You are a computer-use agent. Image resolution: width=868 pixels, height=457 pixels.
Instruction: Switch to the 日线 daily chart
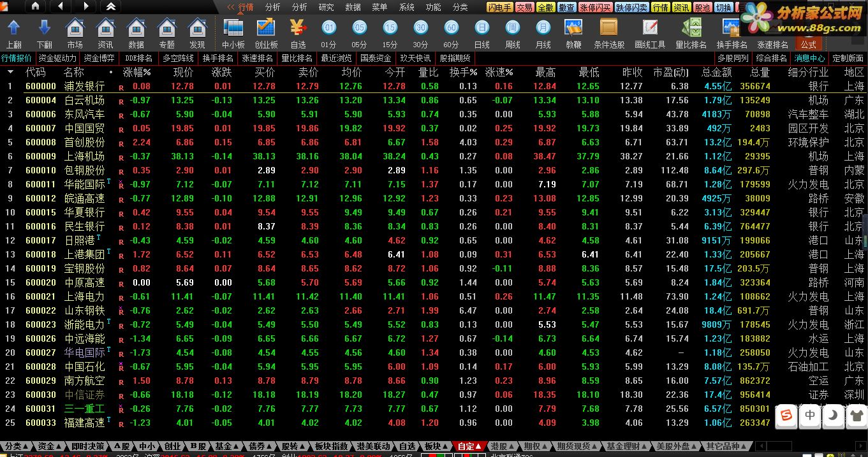pyautogui.click(x=482, y=28)
